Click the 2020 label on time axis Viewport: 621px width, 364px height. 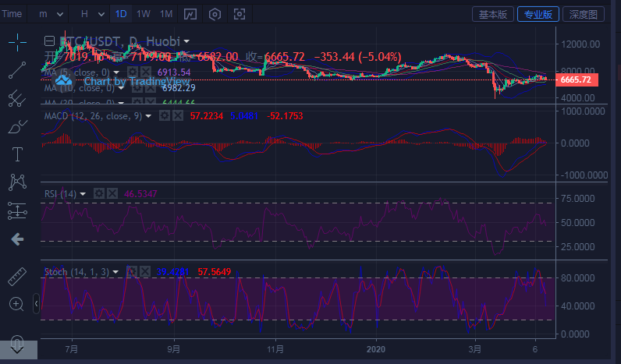point(375,349)
